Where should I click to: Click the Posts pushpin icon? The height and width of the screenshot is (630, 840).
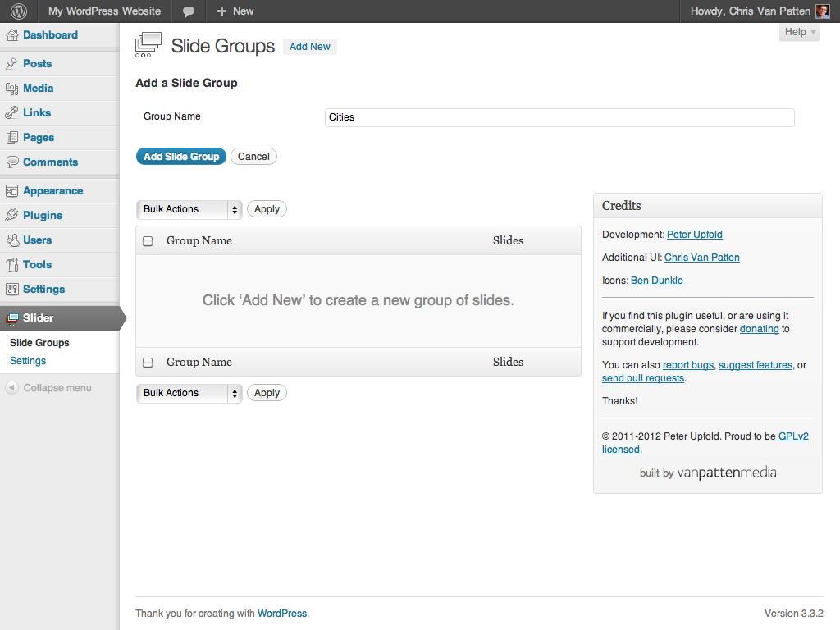[12, 64]
